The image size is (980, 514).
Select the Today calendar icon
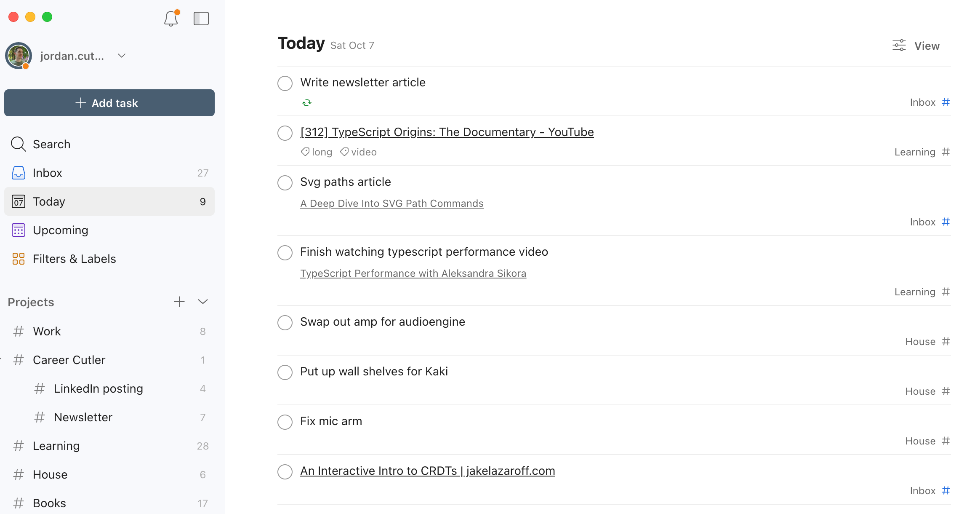[19, 201]
